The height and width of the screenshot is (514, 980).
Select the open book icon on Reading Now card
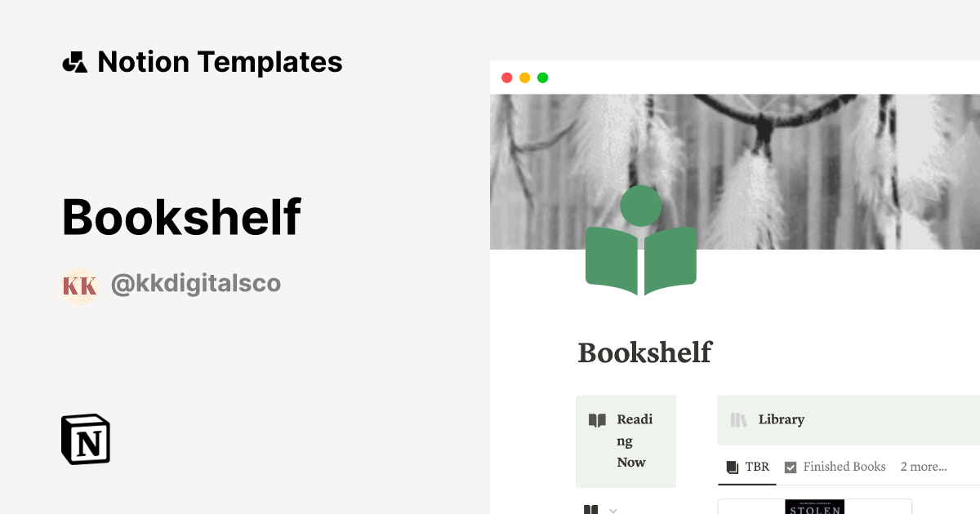click(597, 419)
